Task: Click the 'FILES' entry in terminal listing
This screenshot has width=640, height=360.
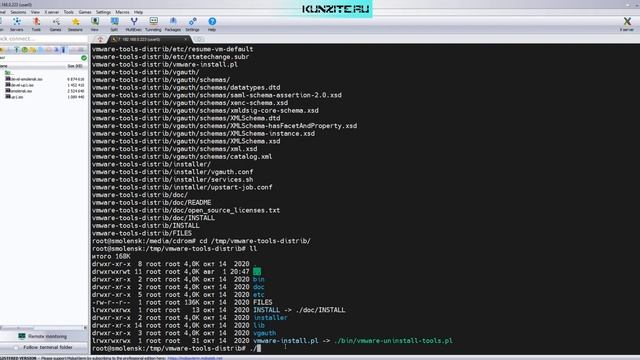Action: [x=262, y=302]
